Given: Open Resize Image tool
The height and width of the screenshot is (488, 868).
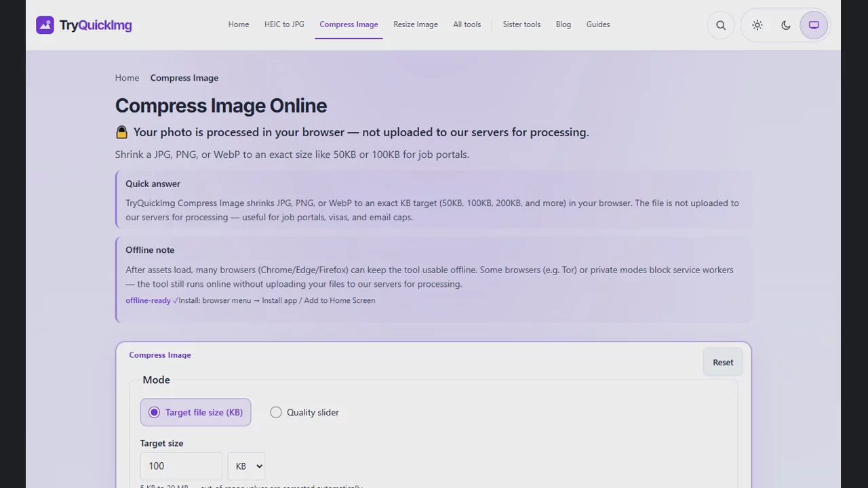Looking at the screenshot, I should pyautogui.click(x=416, y=24).
